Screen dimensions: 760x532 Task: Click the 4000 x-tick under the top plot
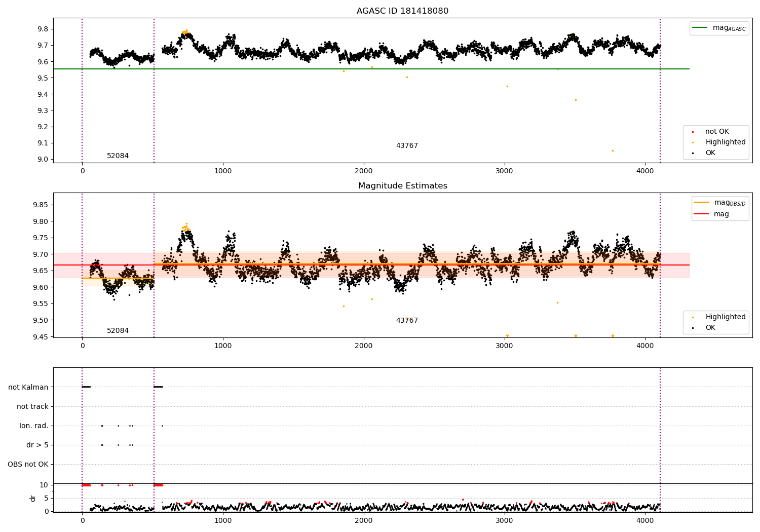645,171
